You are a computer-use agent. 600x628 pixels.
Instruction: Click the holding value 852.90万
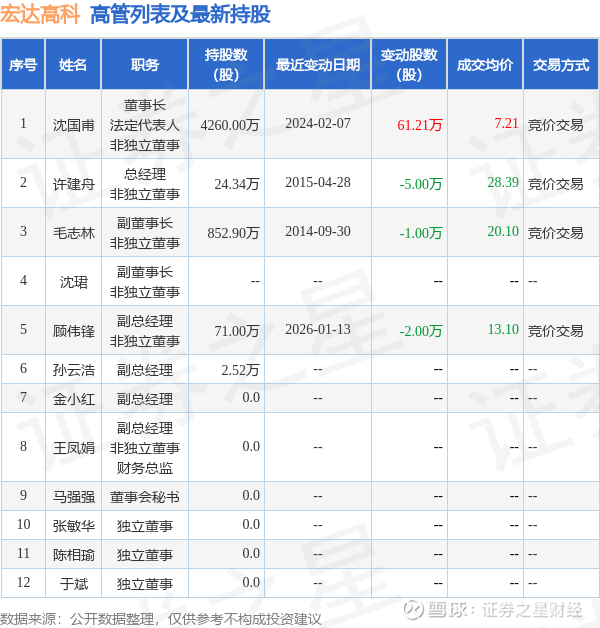coord(234,233)
